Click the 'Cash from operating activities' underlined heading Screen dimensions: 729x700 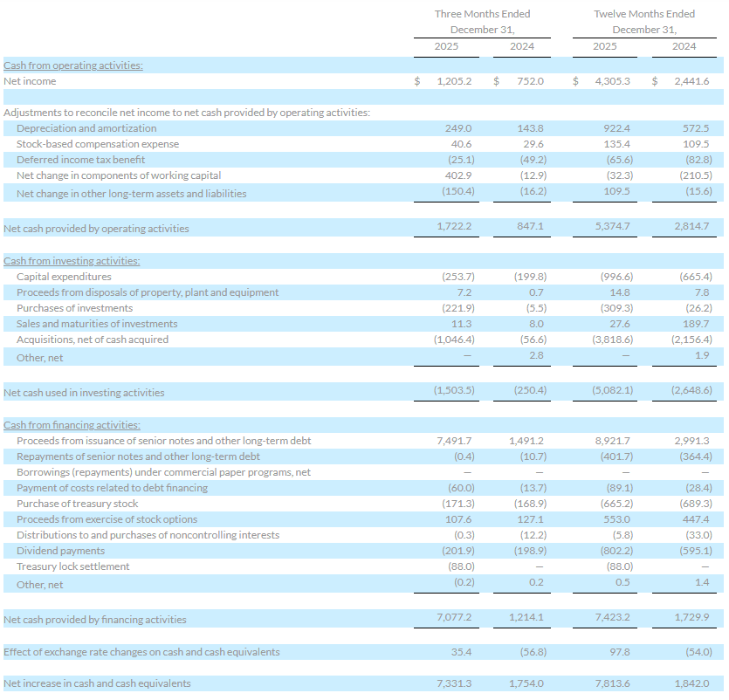73,65
